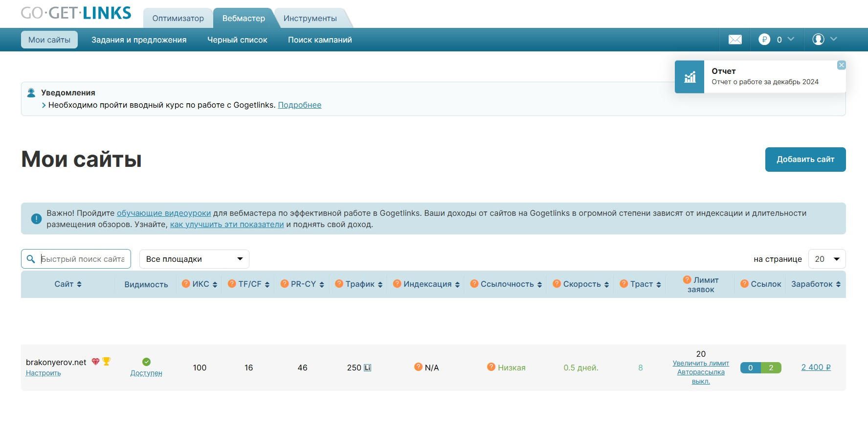Click the blue 0 links badge

(751, 367)
